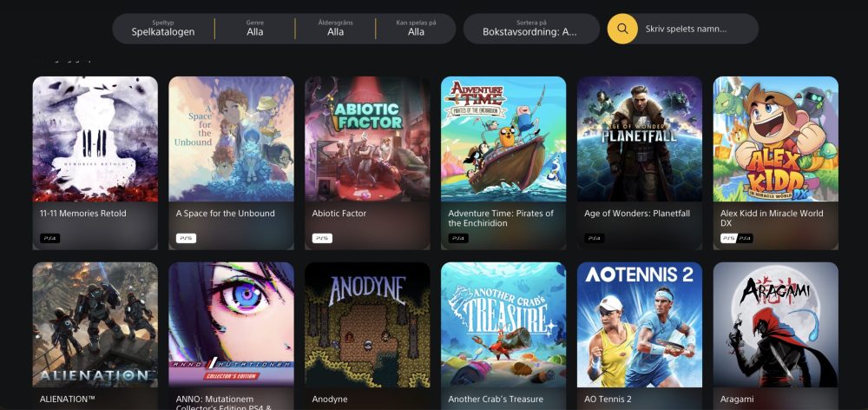
Task: Expand the Kan spelas på filter
Action: pos(417,29)
